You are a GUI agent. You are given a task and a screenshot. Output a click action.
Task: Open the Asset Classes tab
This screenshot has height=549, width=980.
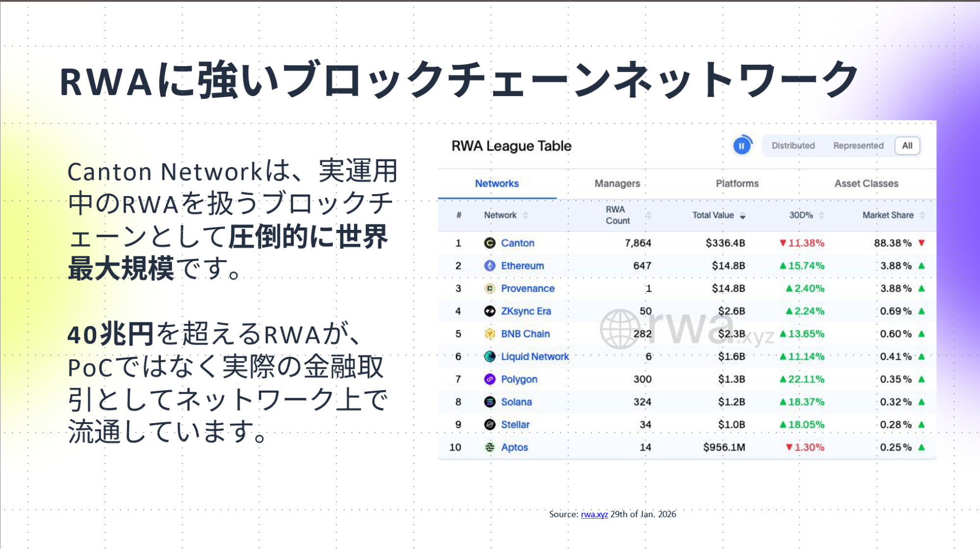[x=866, y=183]
